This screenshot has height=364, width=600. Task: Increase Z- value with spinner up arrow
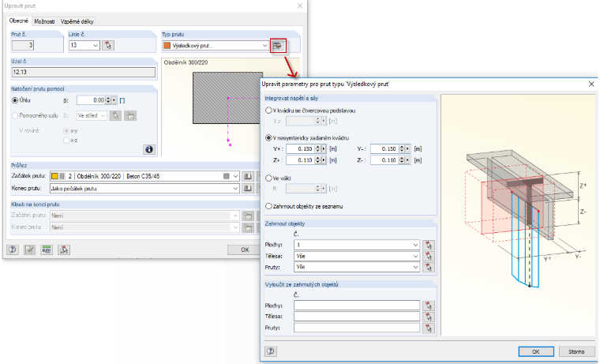click(402, 158)
